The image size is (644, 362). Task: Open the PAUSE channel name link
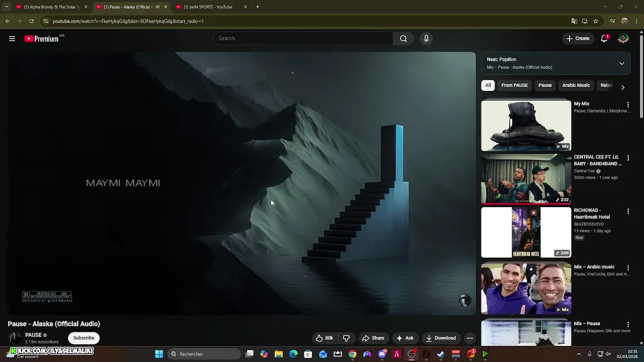[x=33, y=335]
